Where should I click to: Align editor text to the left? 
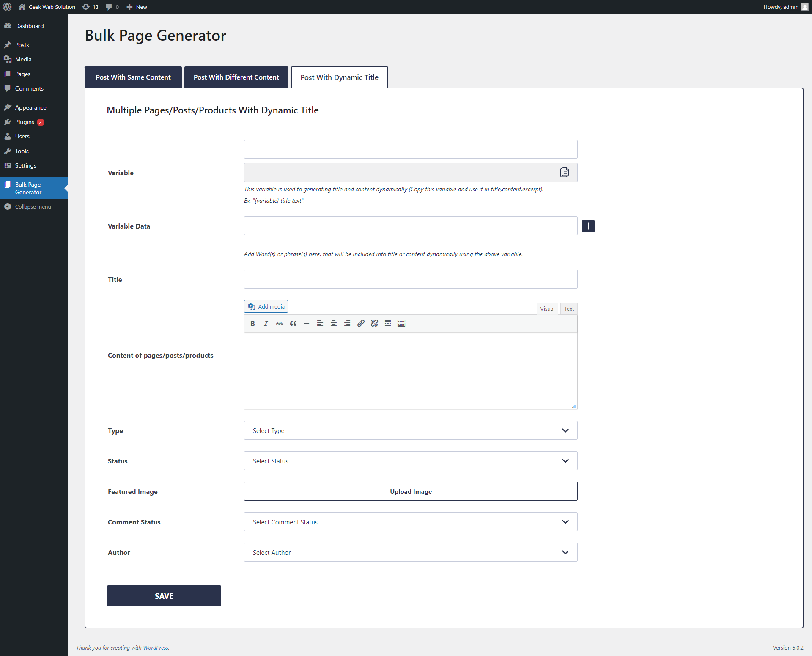320,323
